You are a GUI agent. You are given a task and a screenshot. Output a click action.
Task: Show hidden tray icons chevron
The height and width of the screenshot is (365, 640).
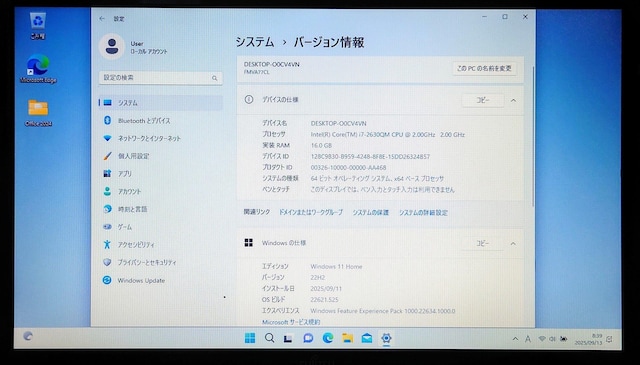point(515,339)
